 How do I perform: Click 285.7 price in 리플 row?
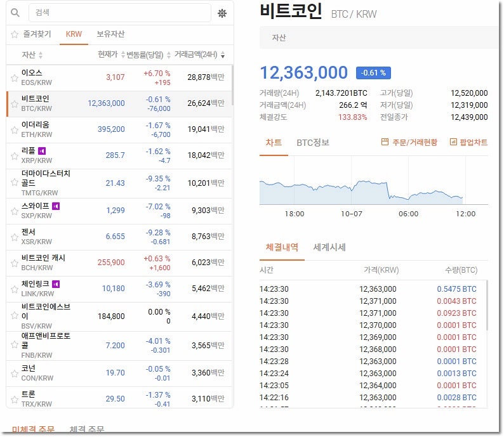point(115,155)
